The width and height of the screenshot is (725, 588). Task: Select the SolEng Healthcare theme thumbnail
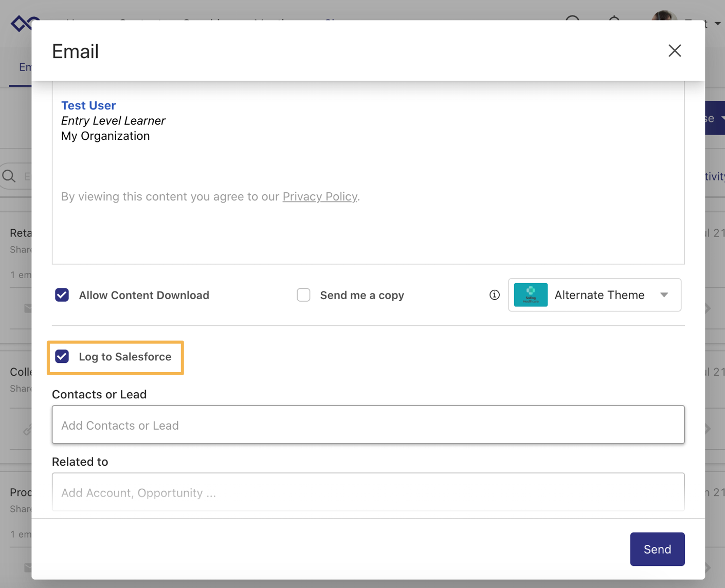pyautogui.click(x=530, y=295)
